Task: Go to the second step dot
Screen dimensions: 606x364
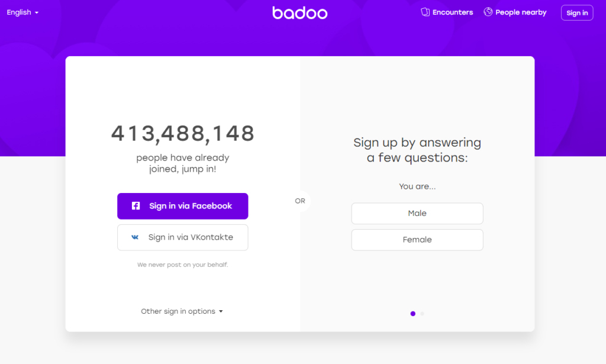Action: pyautogui.click(x=422, y=314)
